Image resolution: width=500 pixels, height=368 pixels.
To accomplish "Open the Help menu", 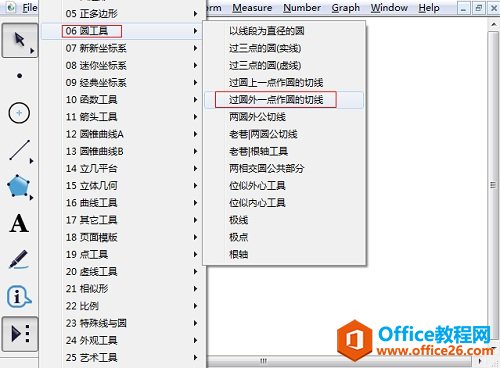I will click(429, 7).
